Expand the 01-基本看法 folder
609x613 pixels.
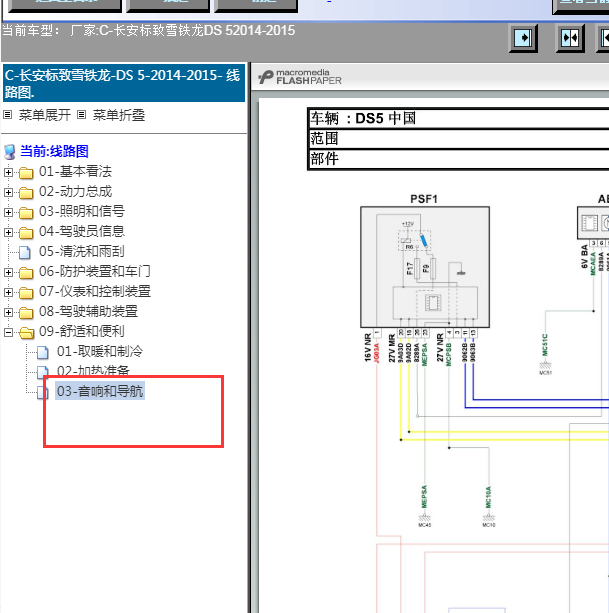tap(8, 172)
